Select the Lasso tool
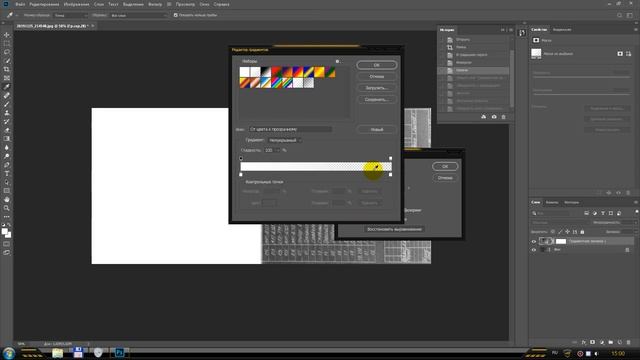The height and width of the screenshot is (360, 640). tap(7, 52)
